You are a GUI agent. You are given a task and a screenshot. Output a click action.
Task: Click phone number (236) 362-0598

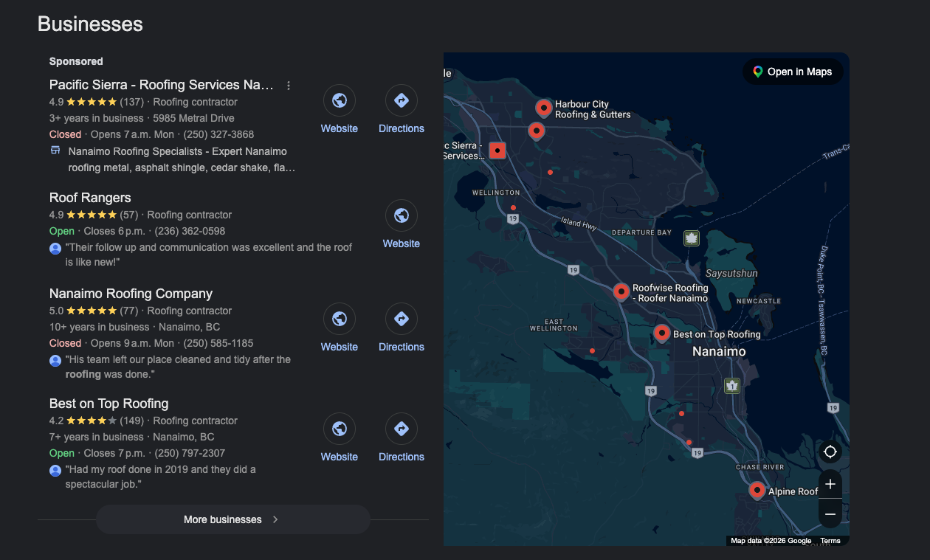pos(190,231)
